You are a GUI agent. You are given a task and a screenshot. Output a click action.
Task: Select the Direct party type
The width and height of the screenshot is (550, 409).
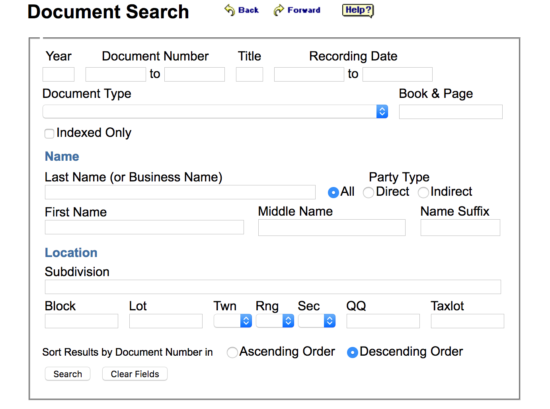[368, 192]
